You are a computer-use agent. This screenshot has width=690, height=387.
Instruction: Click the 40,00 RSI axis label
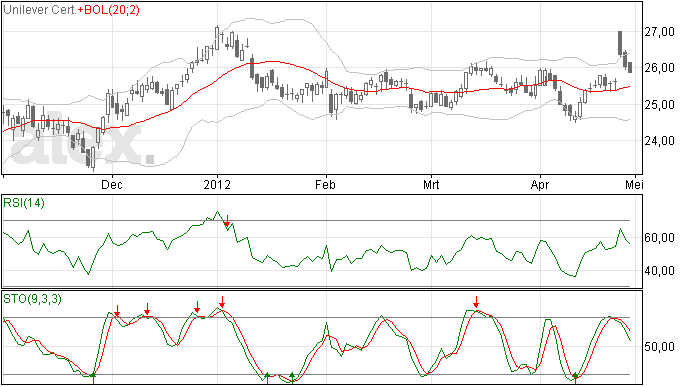point(659,271)
